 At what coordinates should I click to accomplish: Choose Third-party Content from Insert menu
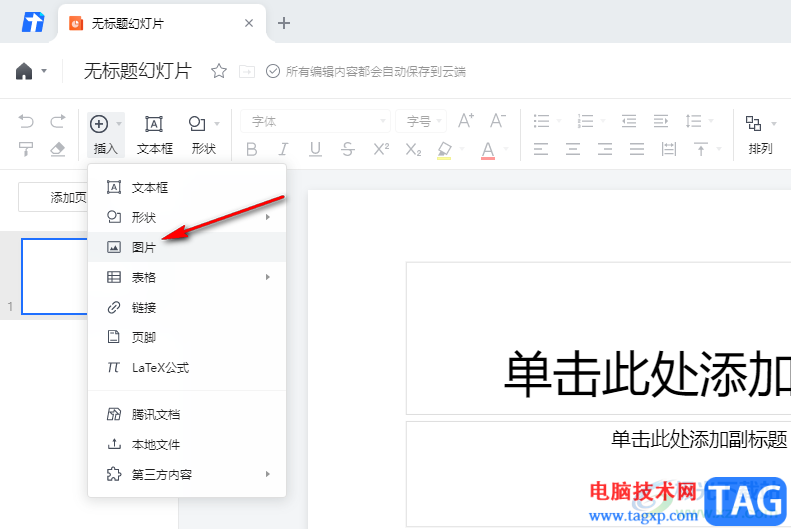(187, 475)
